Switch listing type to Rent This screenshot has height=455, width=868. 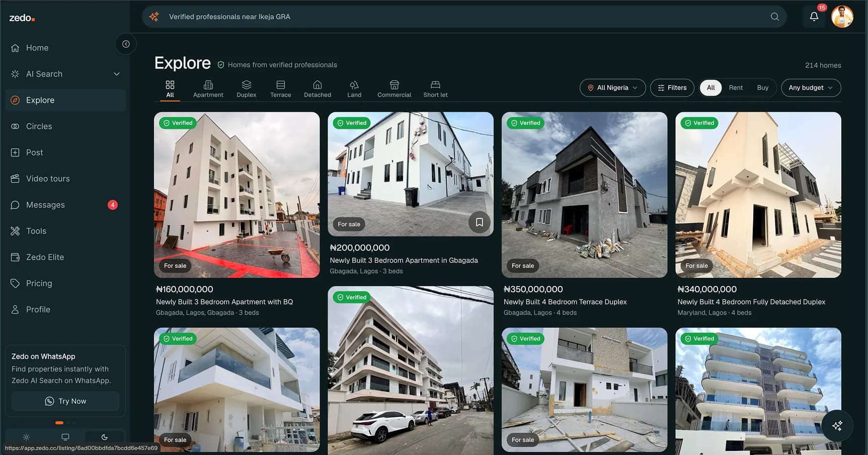pyautogui.click(x=736, y=88)
